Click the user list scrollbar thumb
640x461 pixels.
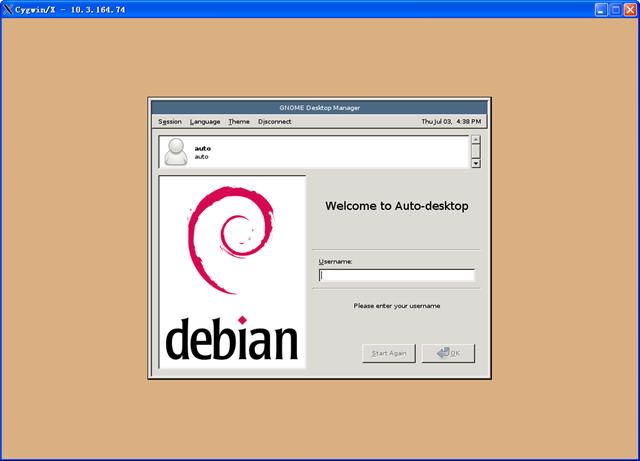pos(476,151)
